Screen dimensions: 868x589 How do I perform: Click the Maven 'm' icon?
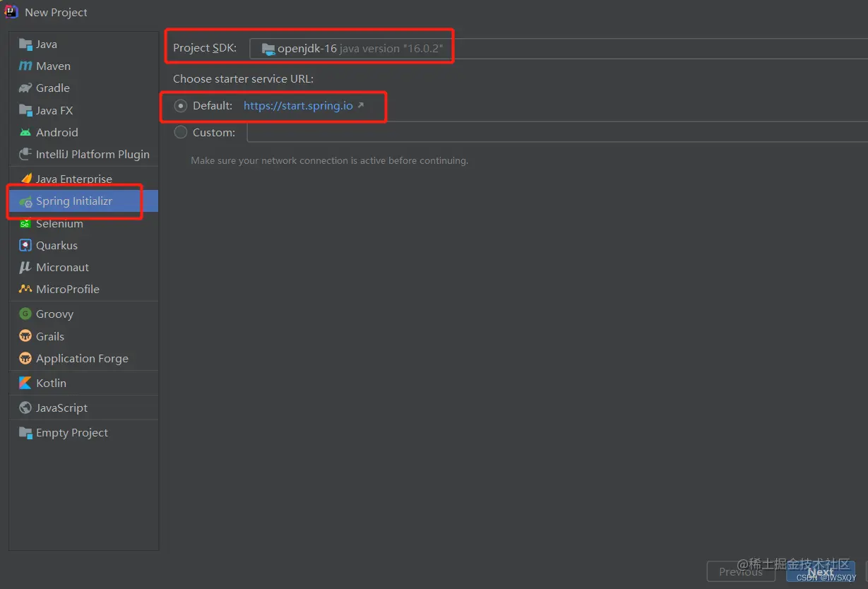[25, 66]
